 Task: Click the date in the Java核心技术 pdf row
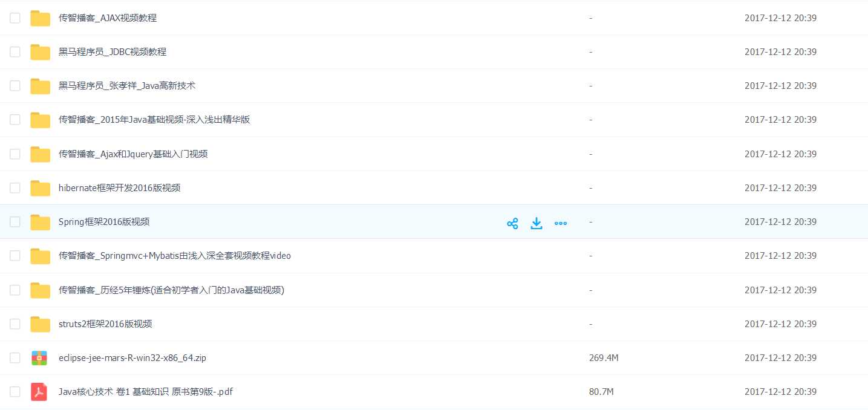click(x=780, y=391)
